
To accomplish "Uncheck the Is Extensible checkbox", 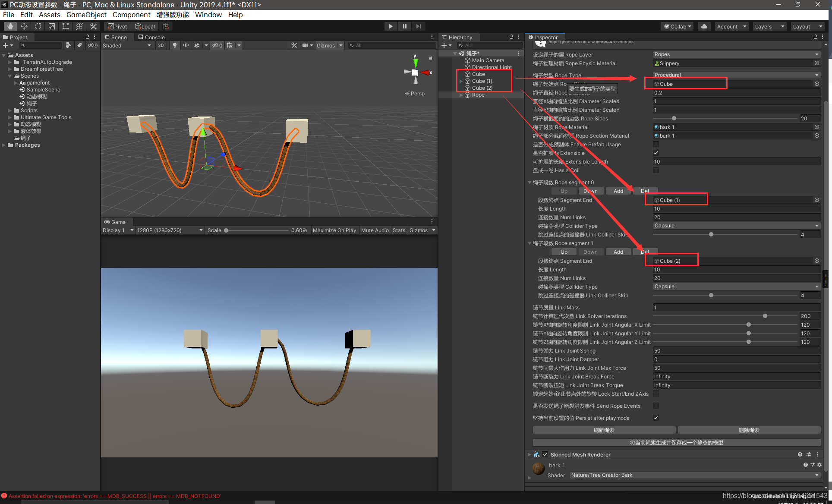I will [x=656, y=153].
